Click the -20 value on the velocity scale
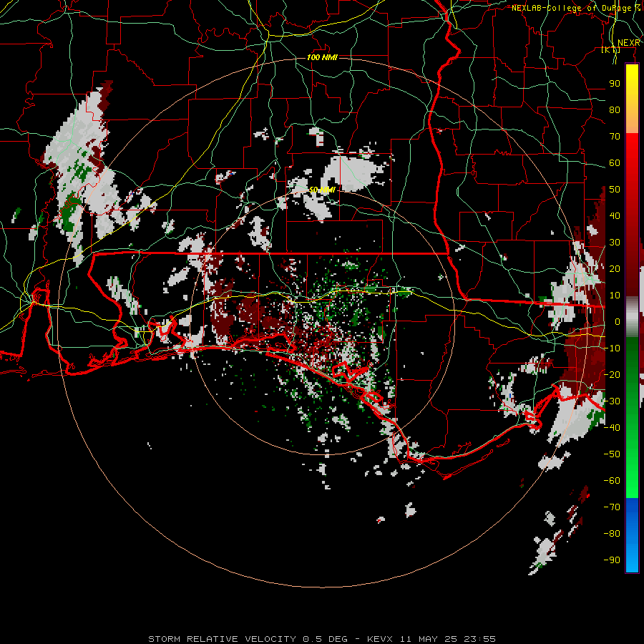The width and height of the screenshot is (644, 644). pos(612,374)
